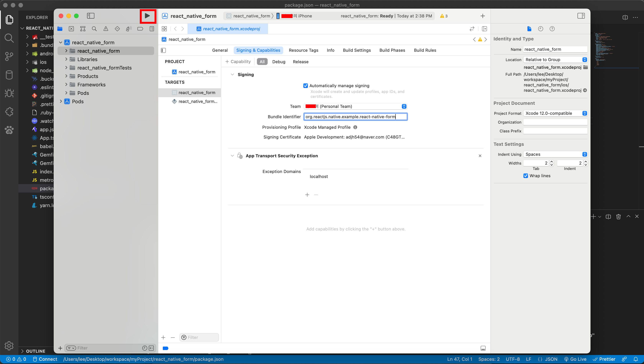Open the Find navigator magnifier icon

(x=94, y=29)
